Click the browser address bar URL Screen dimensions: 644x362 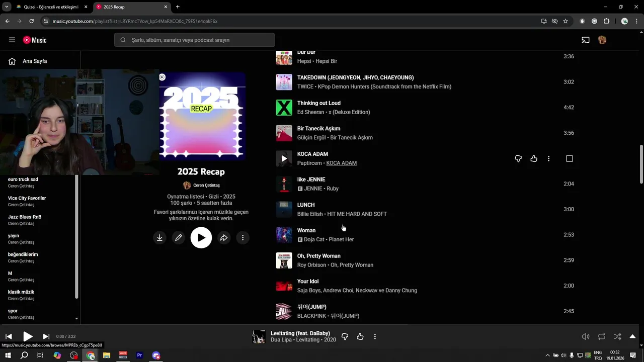[135, 21]
